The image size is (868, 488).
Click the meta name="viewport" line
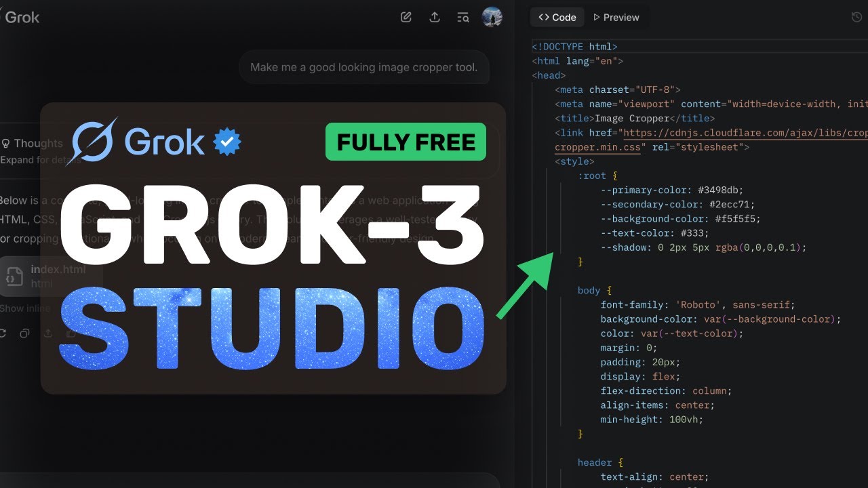pos(711,104)
